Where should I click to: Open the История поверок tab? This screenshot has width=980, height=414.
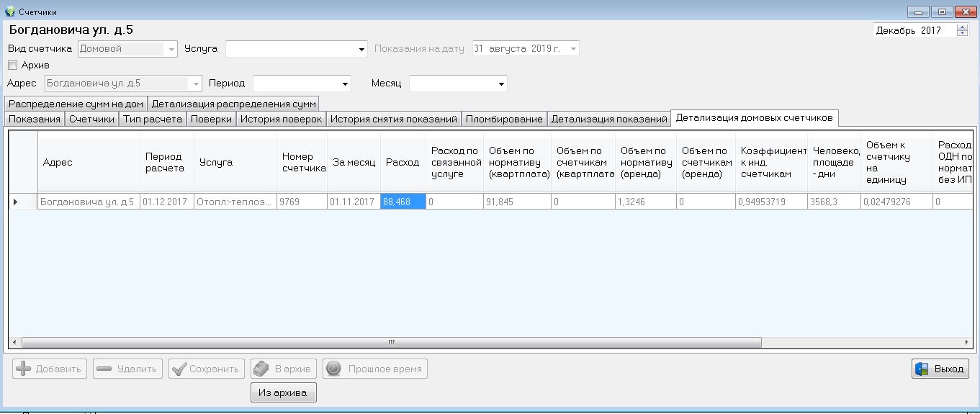[x=281, y=119]
